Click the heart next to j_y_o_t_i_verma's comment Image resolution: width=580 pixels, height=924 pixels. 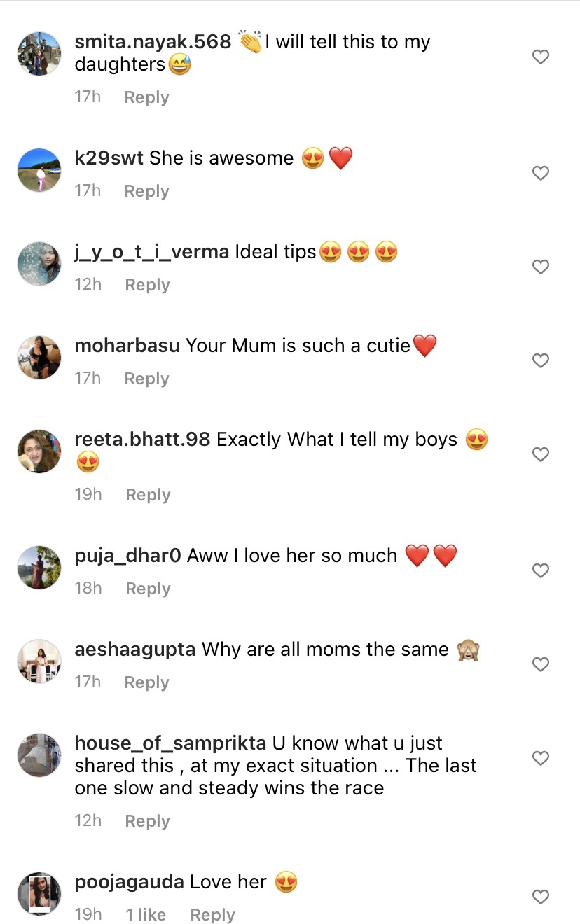pos(541,267)
